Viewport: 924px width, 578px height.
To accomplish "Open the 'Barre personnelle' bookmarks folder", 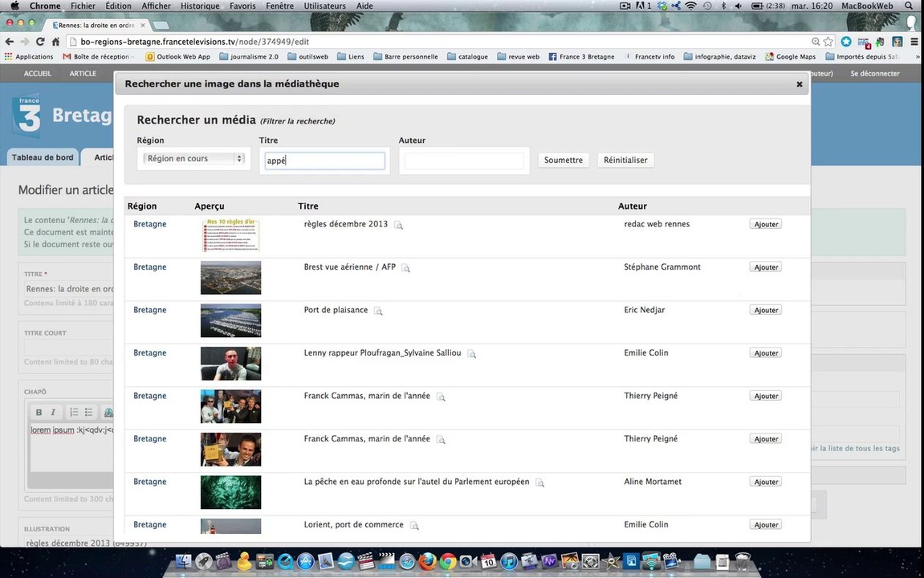I will (x=405, y=57).
